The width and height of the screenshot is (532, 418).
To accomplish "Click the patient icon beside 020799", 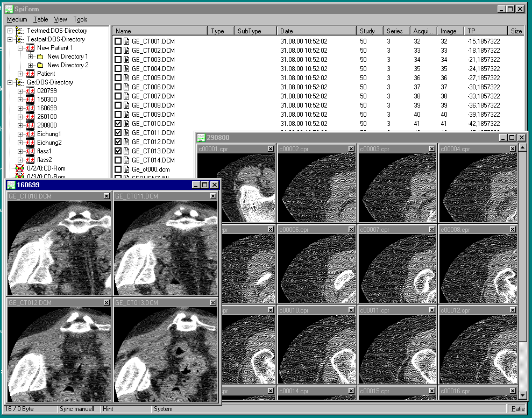I will (30, 91).
